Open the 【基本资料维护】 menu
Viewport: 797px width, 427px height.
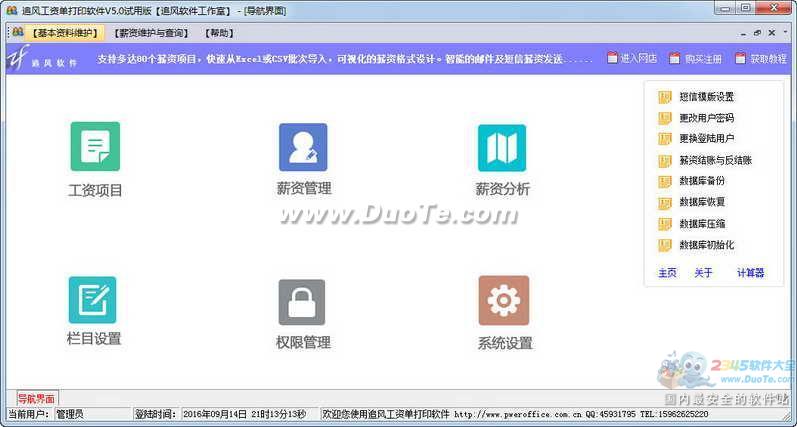point(65,33)
